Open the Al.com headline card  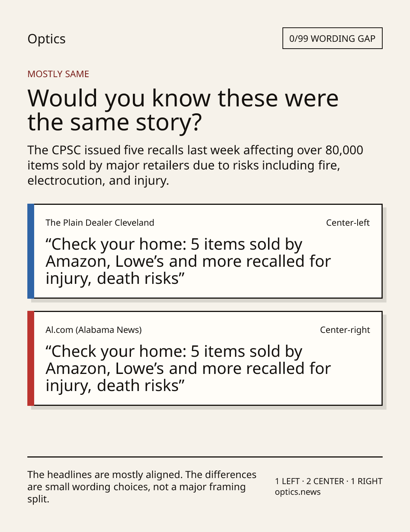pyautogui.click(x=205, y=358)
